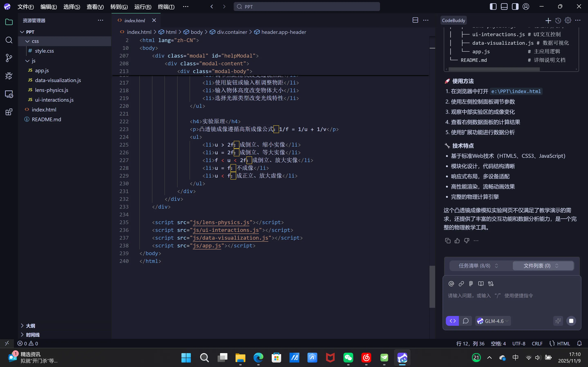588x367 pixels.
Task: Open the Run and Debug view
Action: [9, 76]
